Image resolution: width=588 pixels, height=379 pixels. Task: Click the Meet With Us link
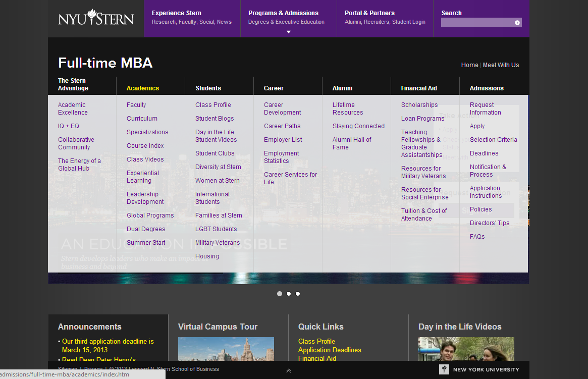[501, 65]
